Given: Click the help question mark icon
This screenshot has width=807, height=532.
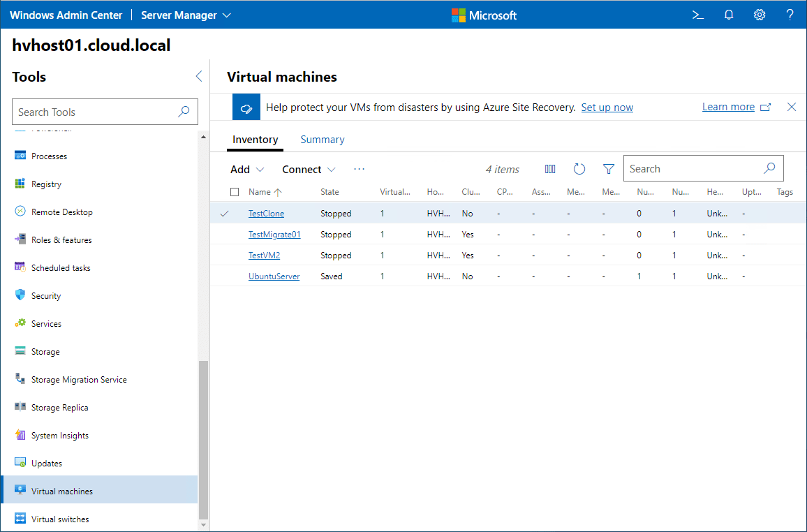Looking at the screenshot, I should [x=790, y=15].
